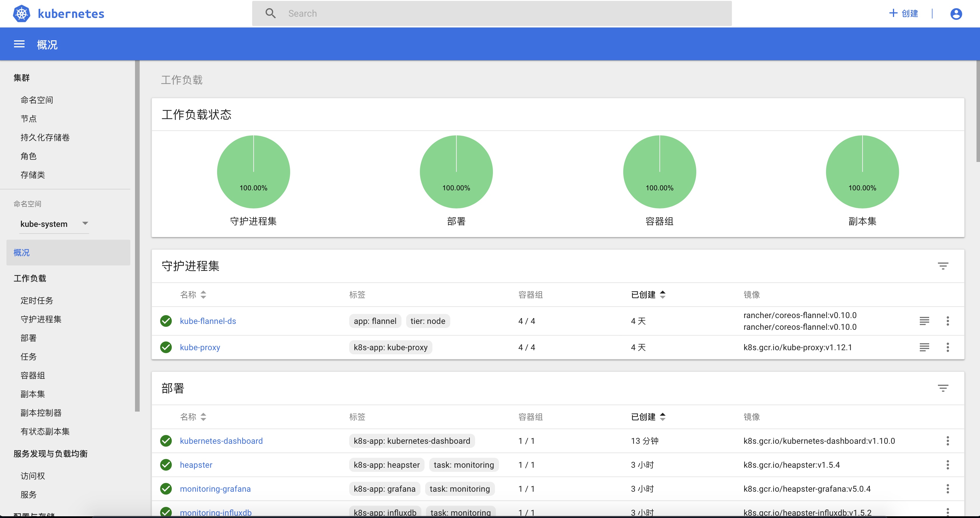Open the filter icon for 守护进程集 table
The height and width of the screenshot is (518, 980).
pyautogui.click(x=943, y=266)
